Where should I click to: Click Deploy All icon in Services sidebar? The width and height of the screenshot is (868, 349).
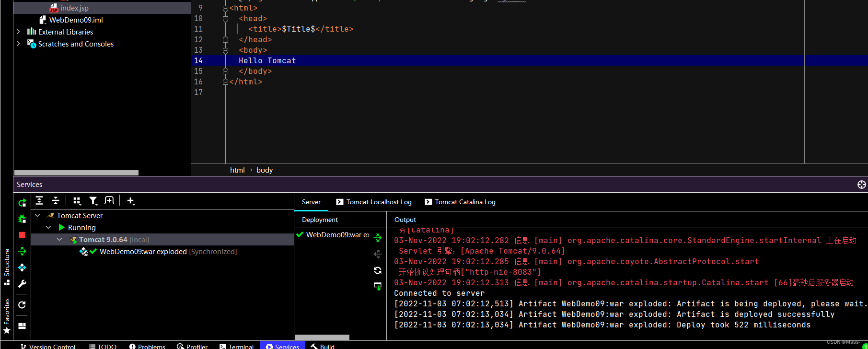point(22,251)
